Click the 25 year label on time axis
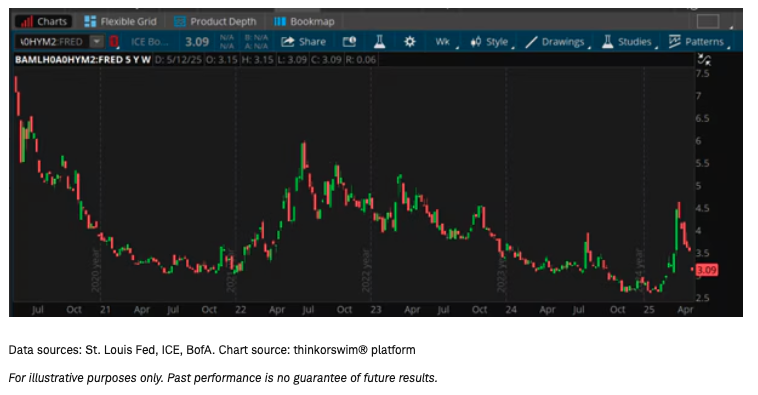Screen dimensions: 758x395 (649, 309)
